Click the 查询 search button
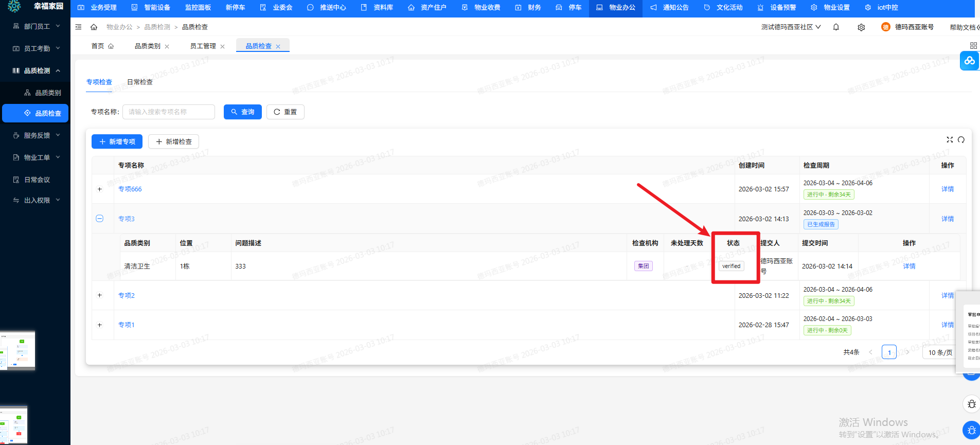The image size is (980, 445). (x=243, y=112)
